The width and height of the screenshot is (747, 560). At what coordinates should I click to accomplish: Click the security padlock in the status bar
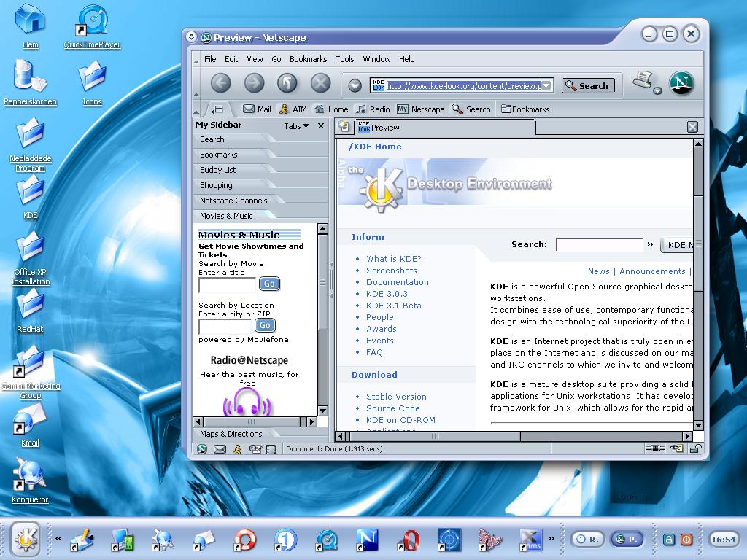point(695,448)
